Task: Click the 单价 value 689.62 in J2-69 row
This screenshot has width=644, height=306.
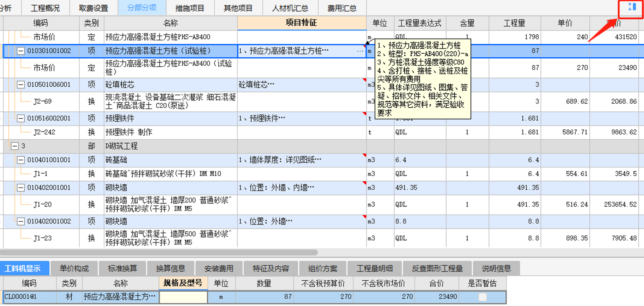Action: tap(577, 101)
